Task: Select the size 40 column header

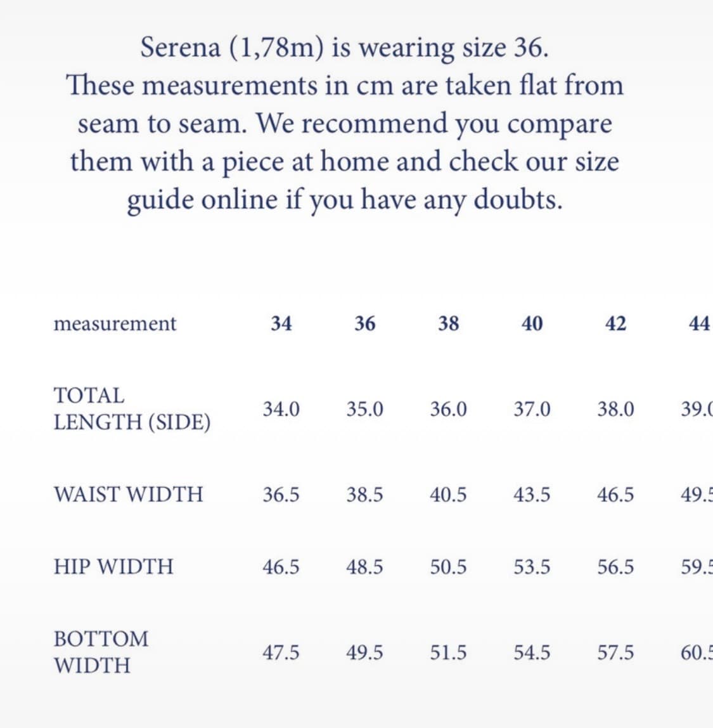Action: (532, 323)
